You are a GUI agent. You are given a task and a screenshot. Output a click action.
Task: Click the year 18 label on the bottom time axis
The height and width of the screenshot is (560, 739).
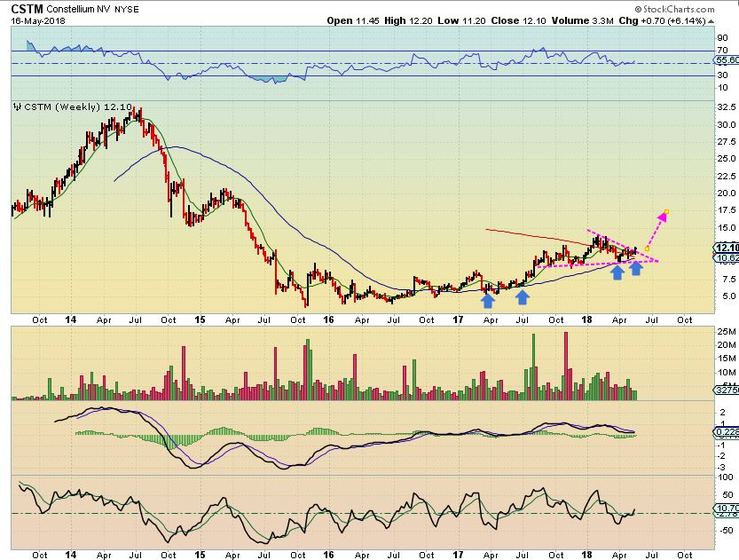click(586, 555)
